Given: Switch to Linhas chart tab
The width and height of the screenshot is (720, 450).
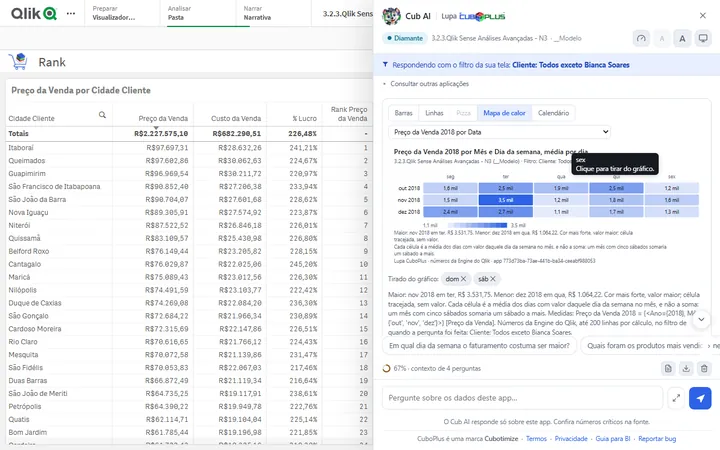Looking at the screenshot, I should (x=434, y=113).
